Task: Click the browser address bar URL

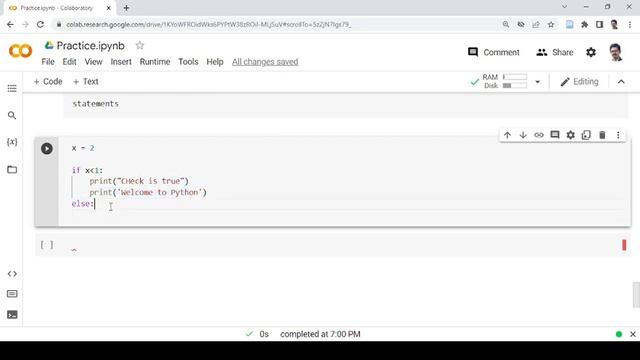Action: pyautogui.click(x=208, y=24)
